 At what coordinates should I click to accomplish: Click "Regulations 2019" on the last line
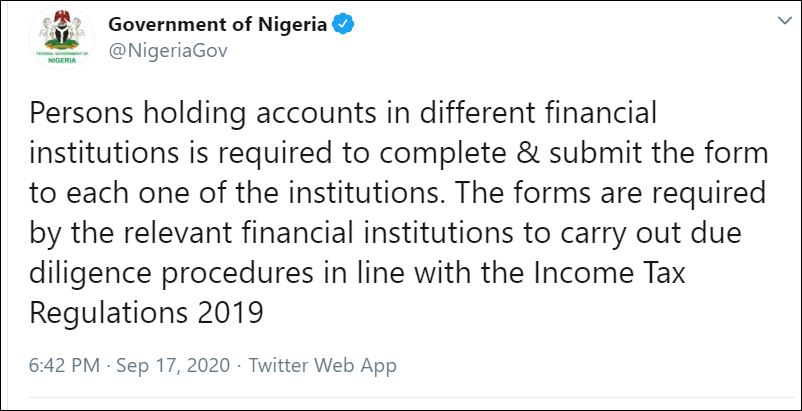tap(146, 314)
